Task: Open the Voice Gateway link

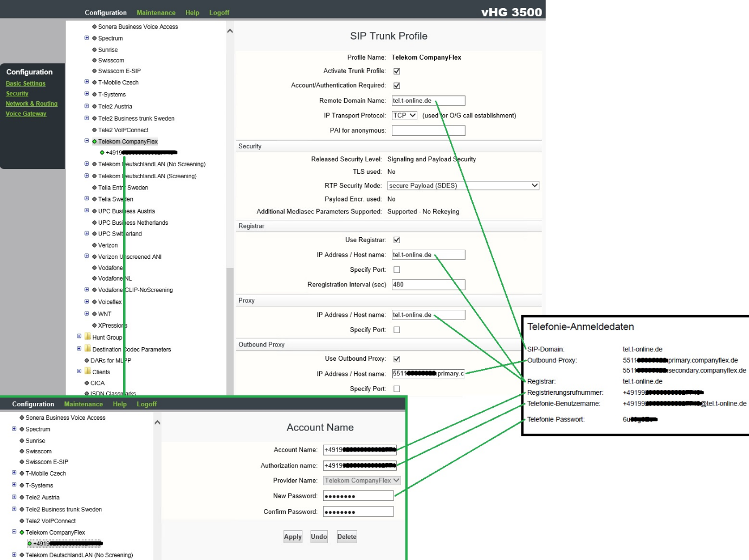Action: pos(26,114)
